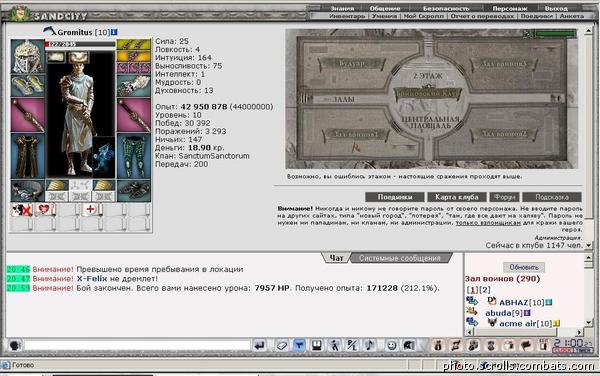Click the Поединки button below the map
The height and width of the screenshot is (376, 600).
pyautogui.click(x=395, y=197)
